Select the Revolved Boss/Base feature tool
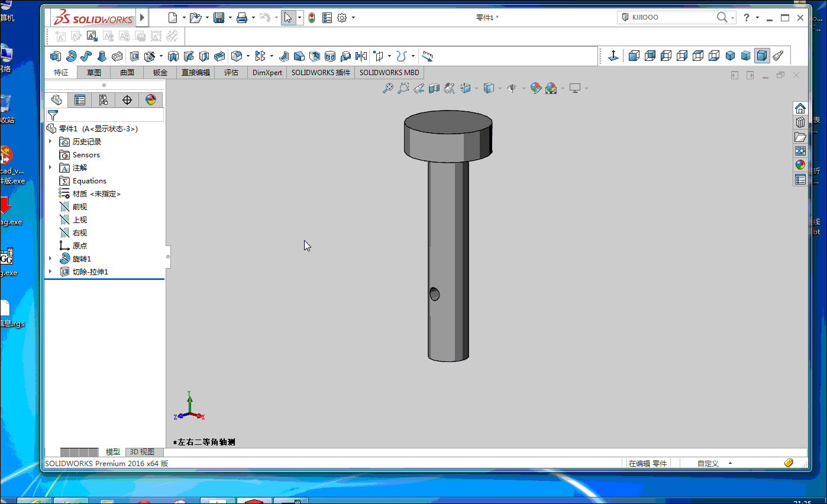827x504 pixels. click(71, 56)
